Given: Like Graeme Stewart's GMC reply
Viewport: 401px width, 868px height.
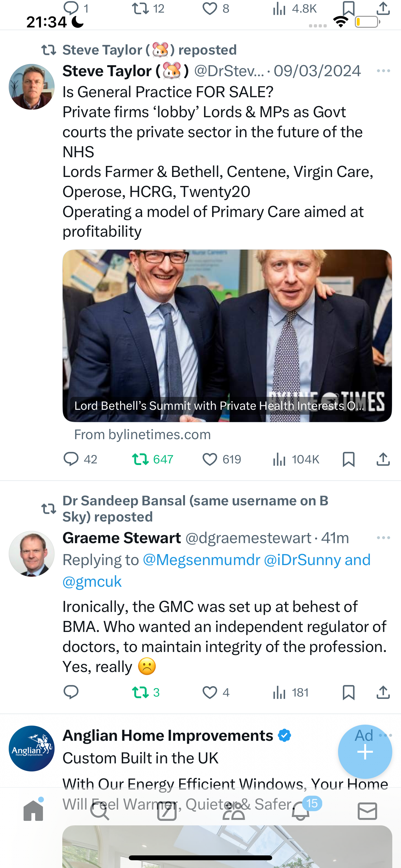Looking at the screenshot, I should pyautogui.click(x=216, y=692).
